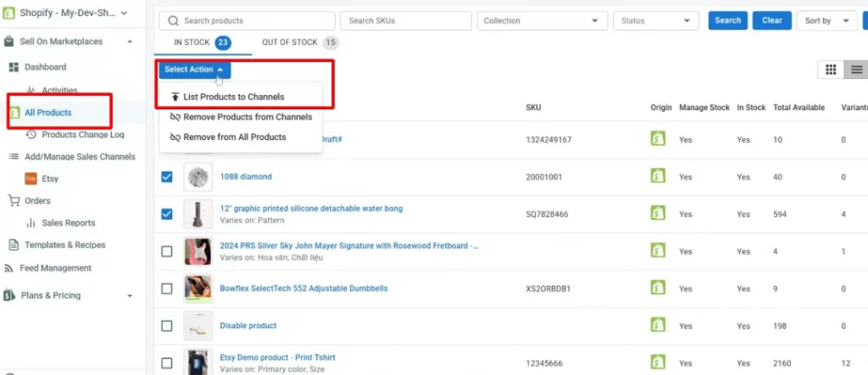This screenshot has height=375, width=868.
Task: Uncheck the 12" silicone water bong checkbox
Action: [167, 214]
